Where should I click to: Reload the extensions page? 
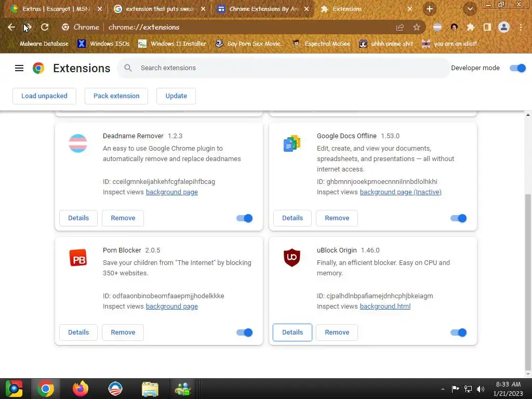pyautogui.click(x=45, y=27)
